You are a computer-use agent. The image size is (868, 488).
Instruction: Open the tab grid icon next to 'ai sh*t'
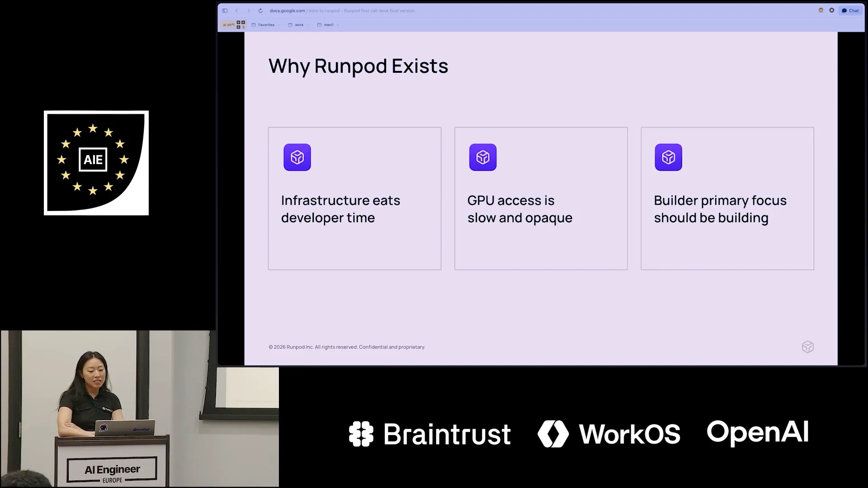coord(241,24)
